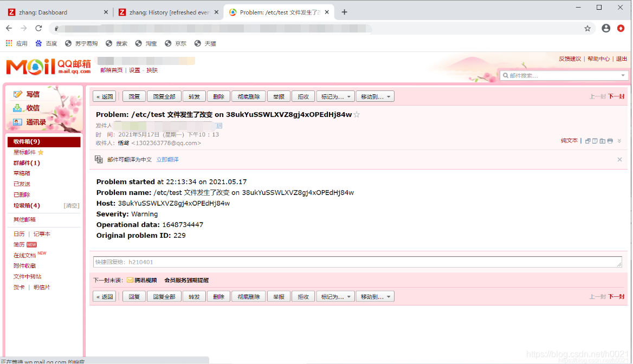
Task: Click the top 返回 button
Action: tap(105, 96)
